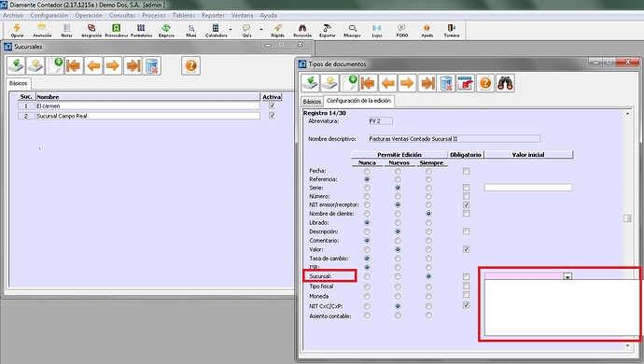The width and height of the screenshot is (644, 364).
Task: Jump to last record in Tipos de documentos
Action: click(x=427, y=83)
